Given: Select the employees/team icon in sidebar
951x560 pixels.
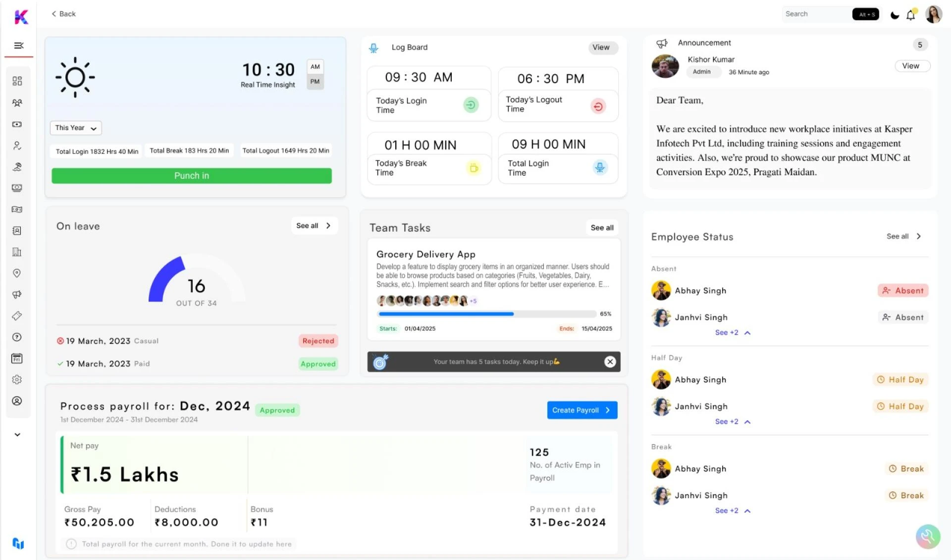Looking at the screenshot, I should point(17,102).
